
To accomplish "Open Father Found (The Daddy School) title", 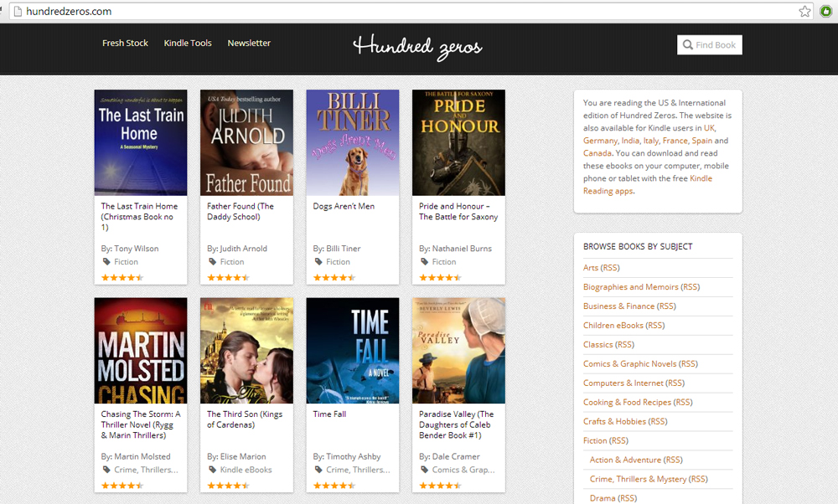I will click(x=241, y=212).
